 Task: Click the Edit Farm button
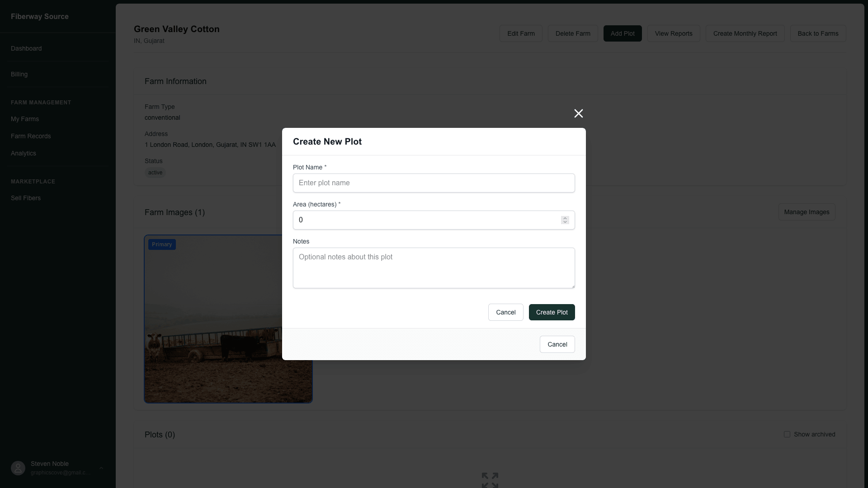click(521, 33)
